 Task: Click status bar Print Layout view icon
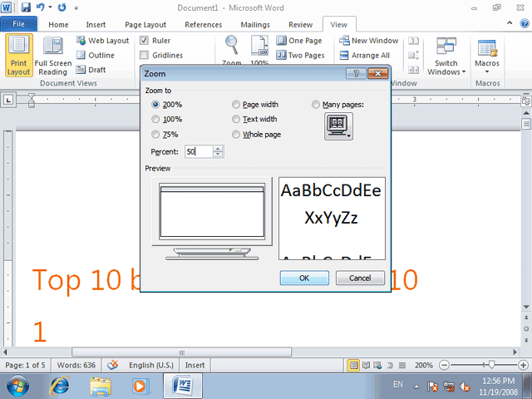[x=353, y=366]
